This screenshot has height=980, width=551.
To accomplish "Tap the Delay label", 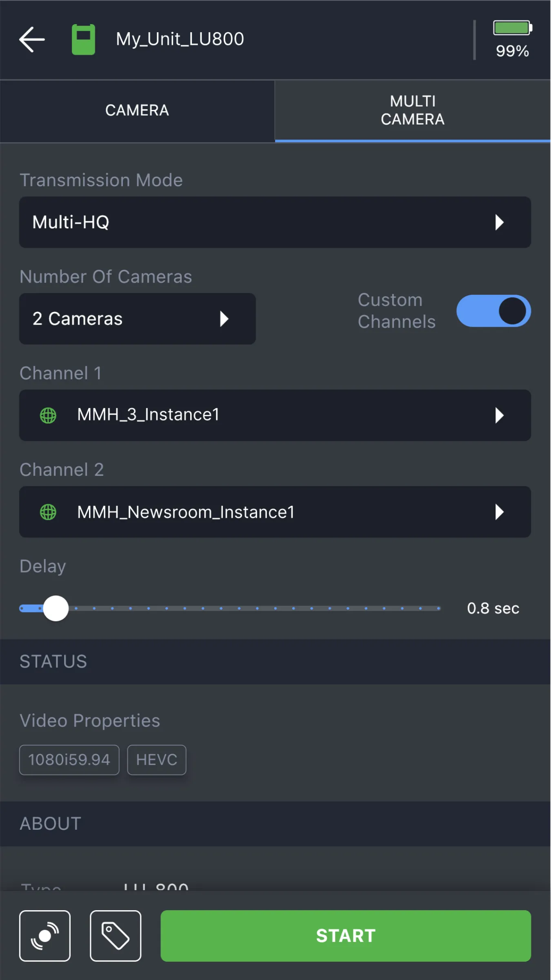I will [x=43, y=566].
